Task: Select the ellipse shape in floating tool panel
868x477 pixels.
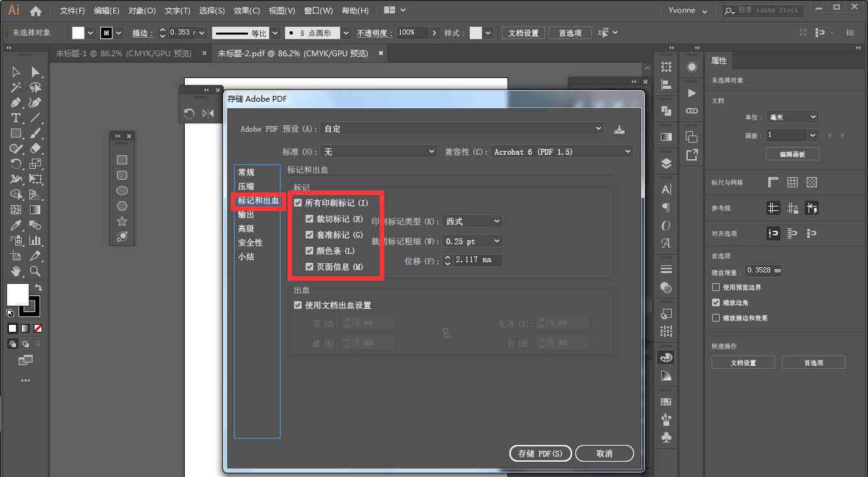Action: (x=121, y=191)
